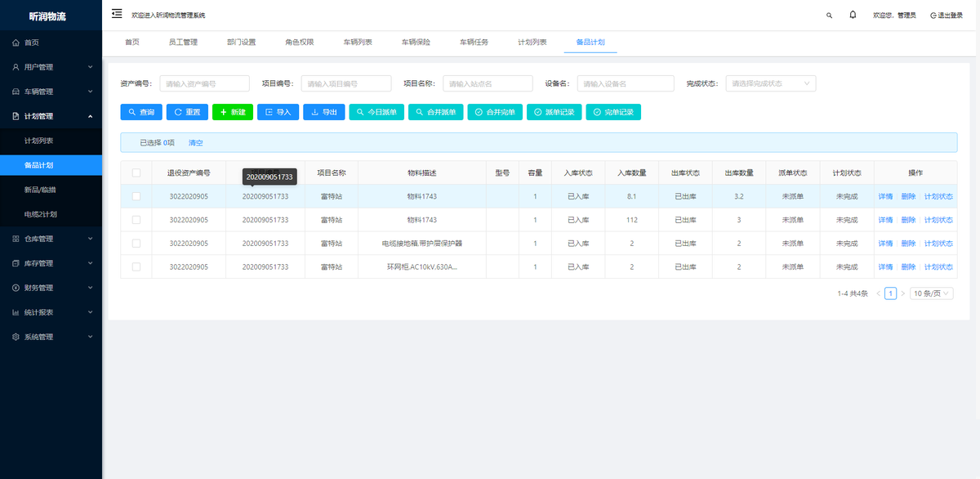Image resolution: width=980 pixels, height=479 pixels.
Task: Click the 清空 link in selection bar
Action: click(196, 143)
